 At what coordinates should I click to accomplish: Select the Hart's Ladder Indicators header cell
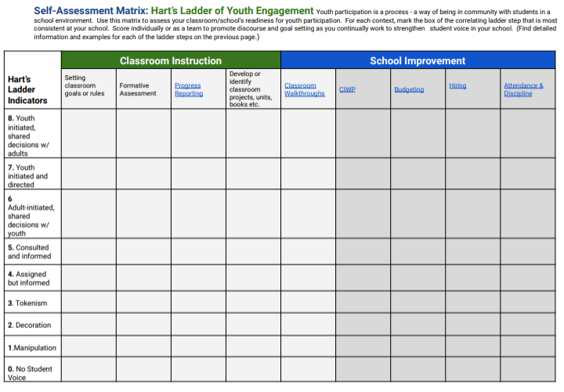[x=33, y=80]
